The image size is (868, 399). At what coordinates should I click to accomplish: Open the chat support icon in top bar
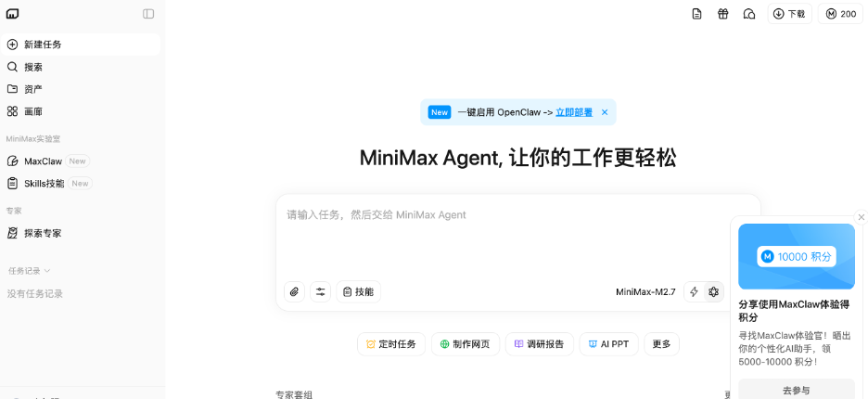749,14
